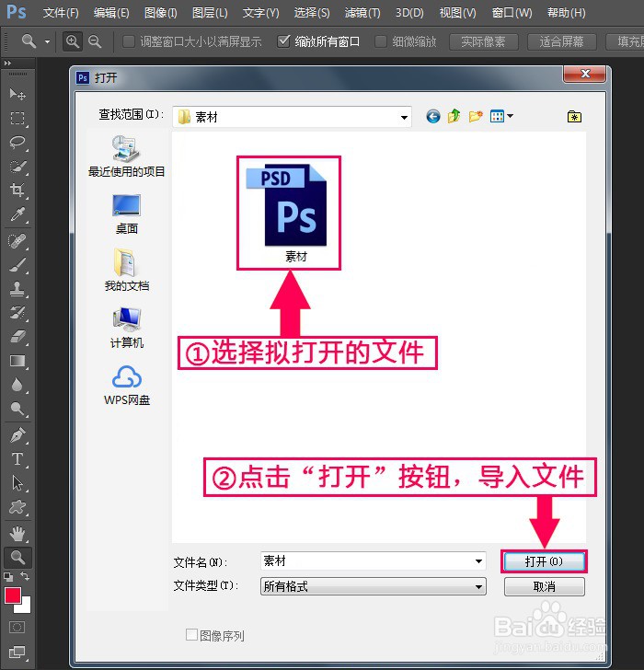The width and height of the screenshot is (644, 670).
Task: Select the Horizontal Type tool
Action: point(17,459)
